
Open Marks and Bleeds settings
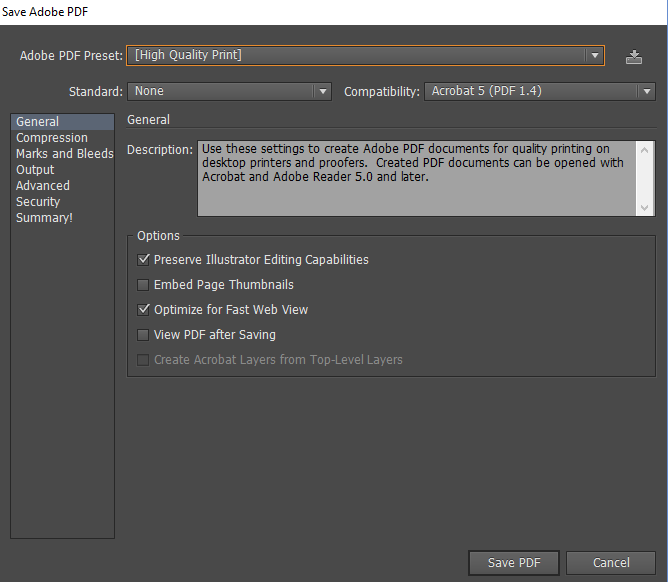click(65, 153)
